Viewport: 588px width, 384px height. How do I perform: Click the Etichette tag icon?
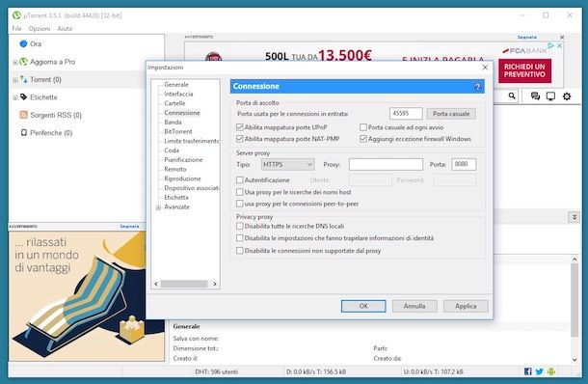click(24, 97)
